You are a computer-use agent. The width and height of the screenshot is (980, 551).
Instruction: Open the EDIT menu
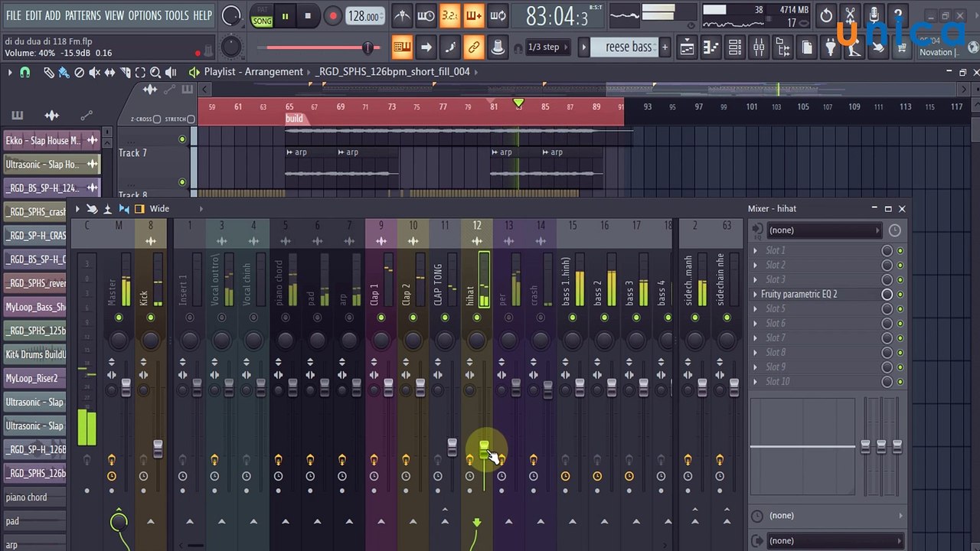(x=34, y=15)
